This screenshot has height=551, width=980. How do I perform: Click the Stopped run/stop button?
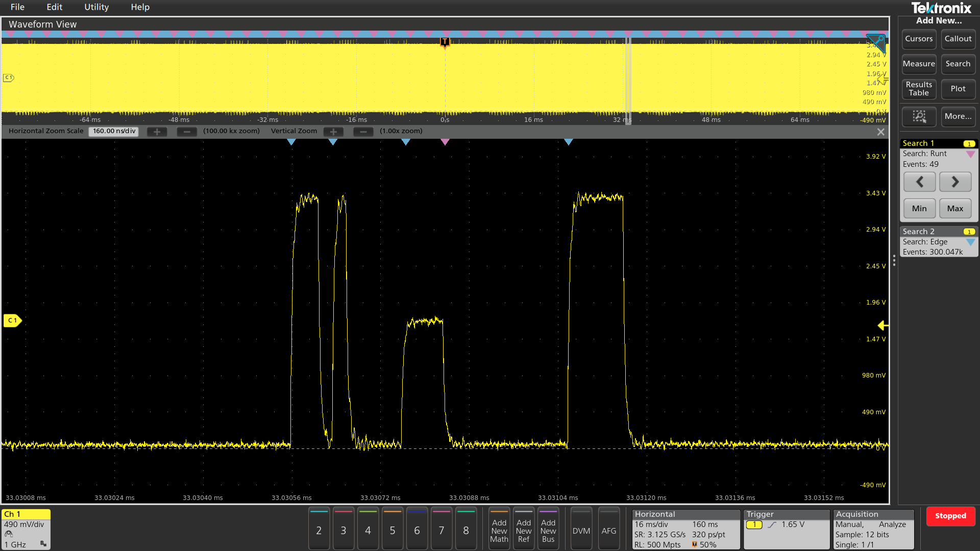950,516
